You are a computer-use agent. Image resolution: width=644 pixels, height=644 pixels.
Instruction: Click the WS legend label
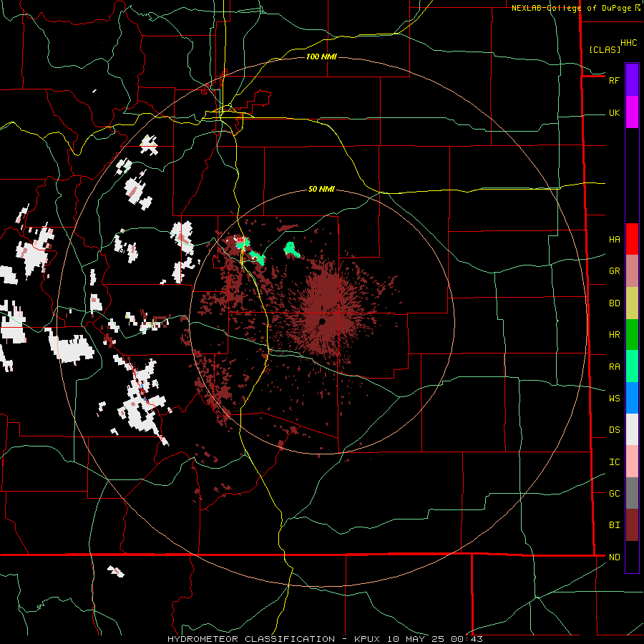614,398
